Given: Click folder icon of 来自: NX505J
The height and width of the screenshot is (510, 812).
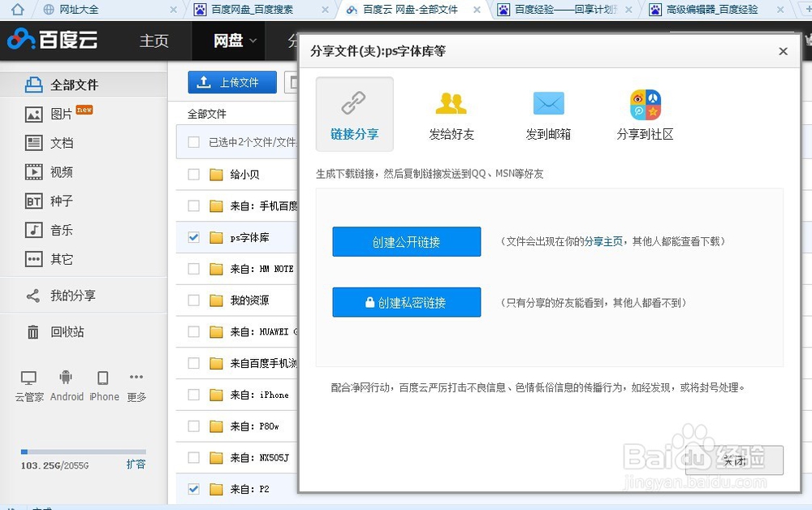Looking at the screenshot, I should tap(216, 458).
